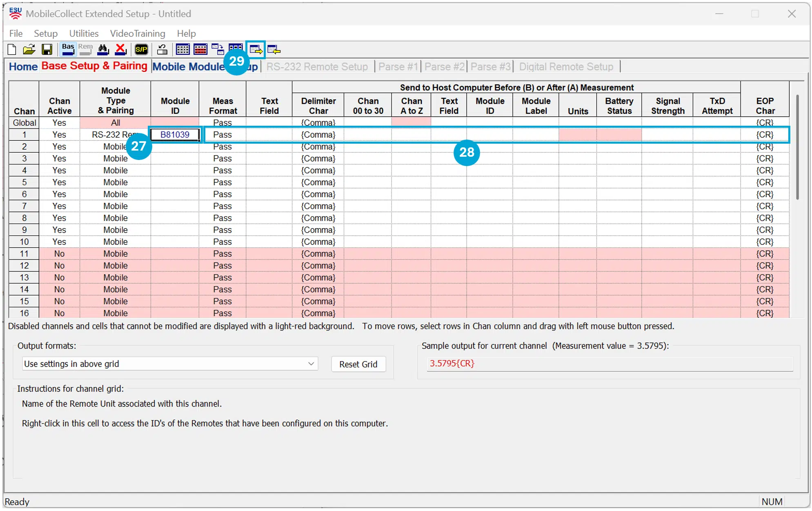Select the Global row header cell

(x=24, y=123)
